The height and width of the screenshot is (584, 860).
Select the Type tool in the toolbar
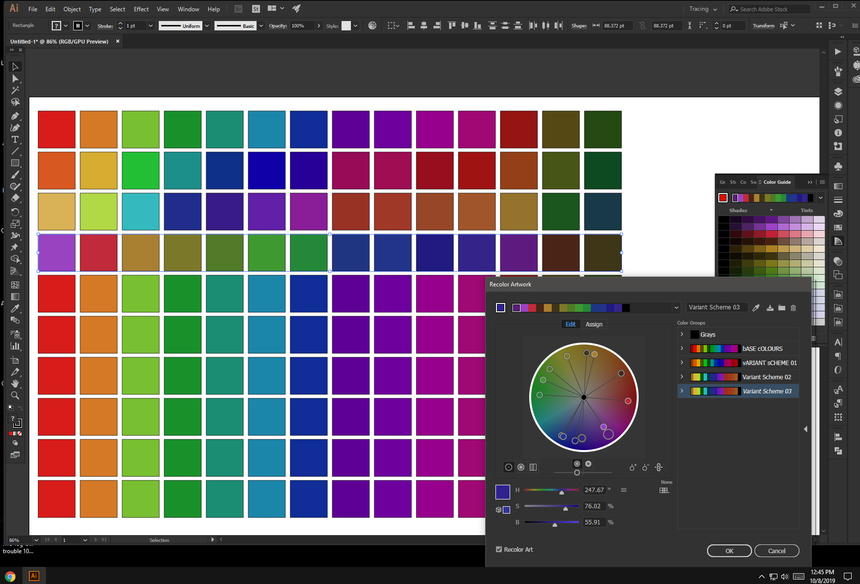(x=15, y=140)
